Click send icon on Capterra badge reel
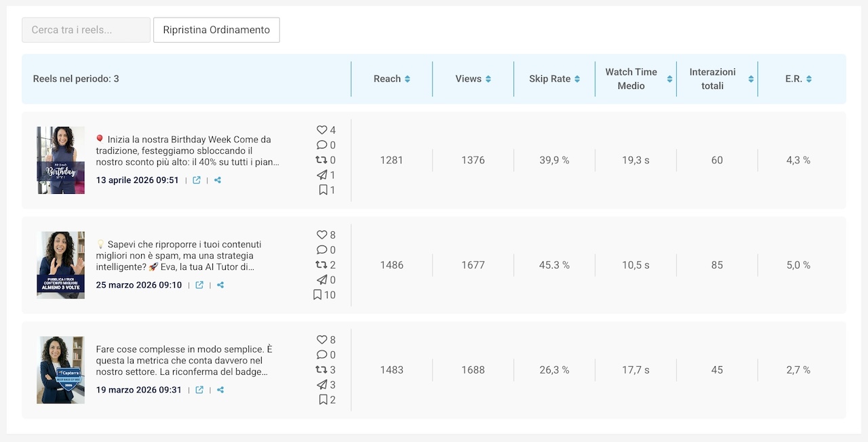 tap(321, 385)
